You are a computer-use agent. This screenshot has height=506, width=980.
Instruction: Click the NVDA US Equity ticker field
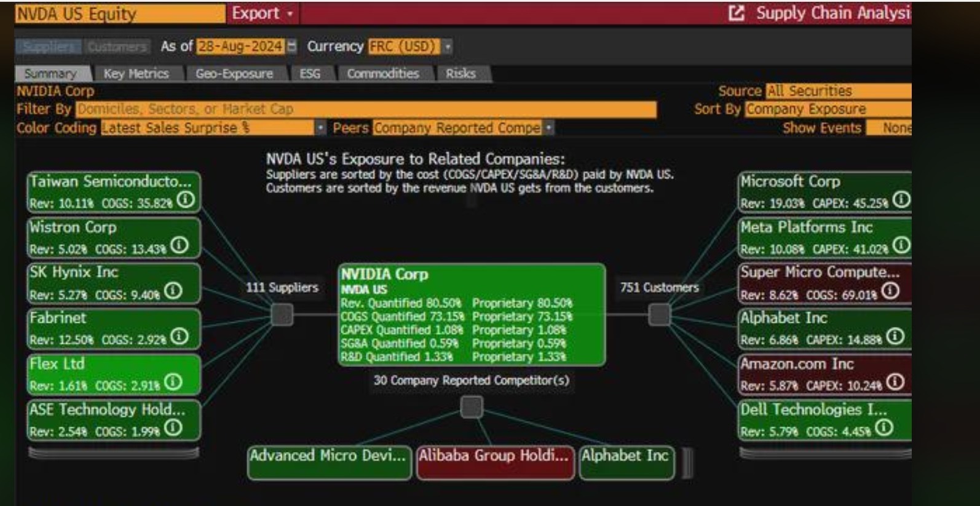pyautogui.click(x=121, y=14)
